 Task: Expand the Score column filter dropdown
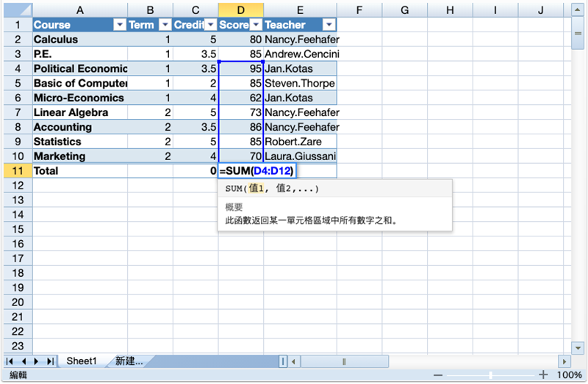pyautogui.click(x=256, y=24)
